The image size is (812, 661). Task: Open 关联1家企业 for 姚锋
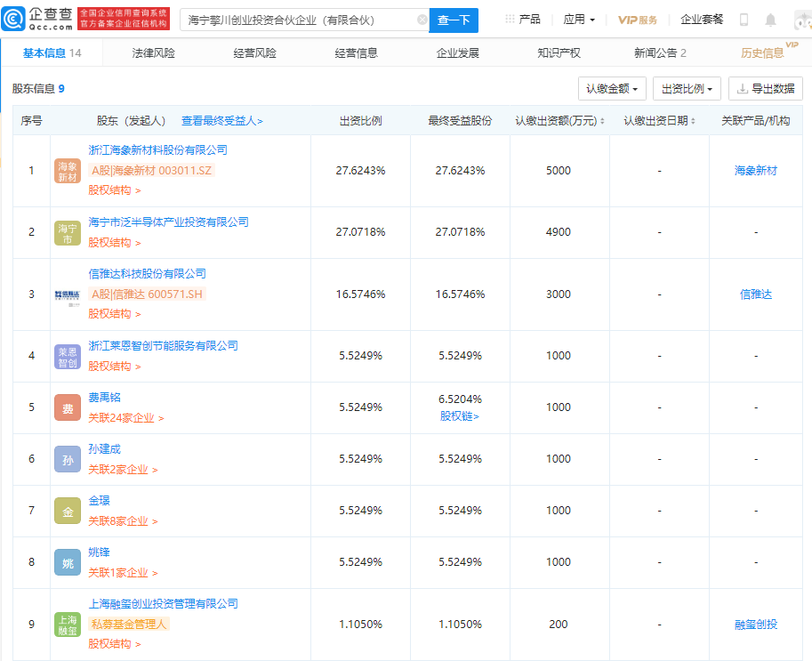pos(123,572)
